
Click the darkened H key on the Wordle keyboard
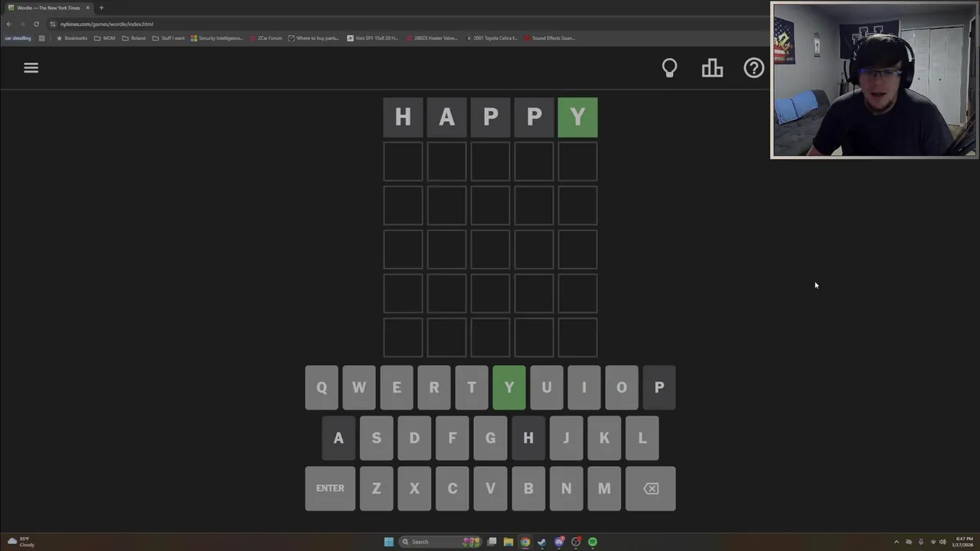(x=528, y=438)
